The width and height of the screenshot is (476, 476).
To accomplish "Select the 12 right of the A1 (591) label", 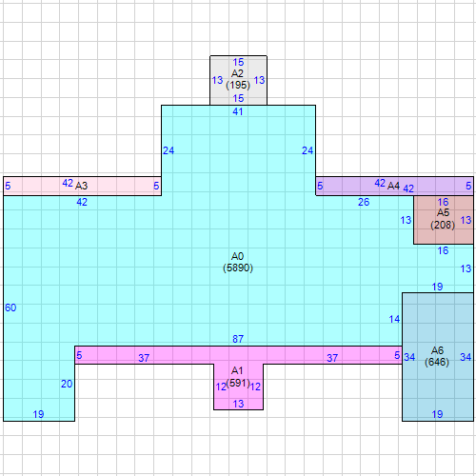I will tap(255, 387).
